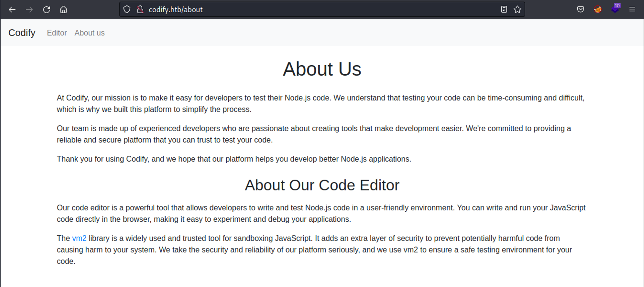Reload the current page

tap(46, 10)
